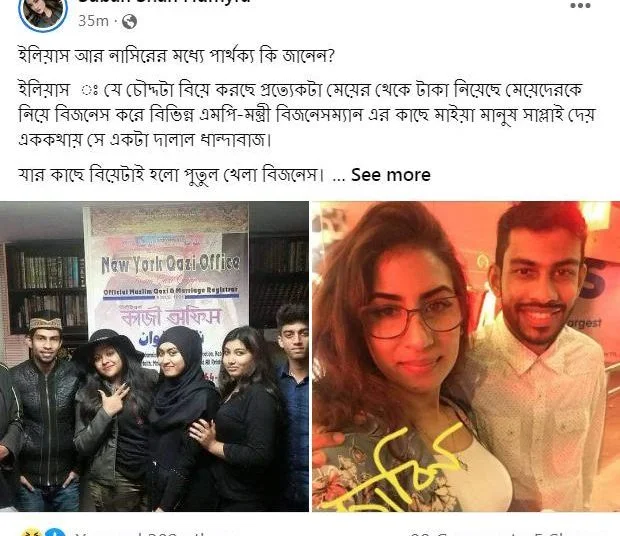Click the blue Like reaction icon under the photos

[55, 533]
